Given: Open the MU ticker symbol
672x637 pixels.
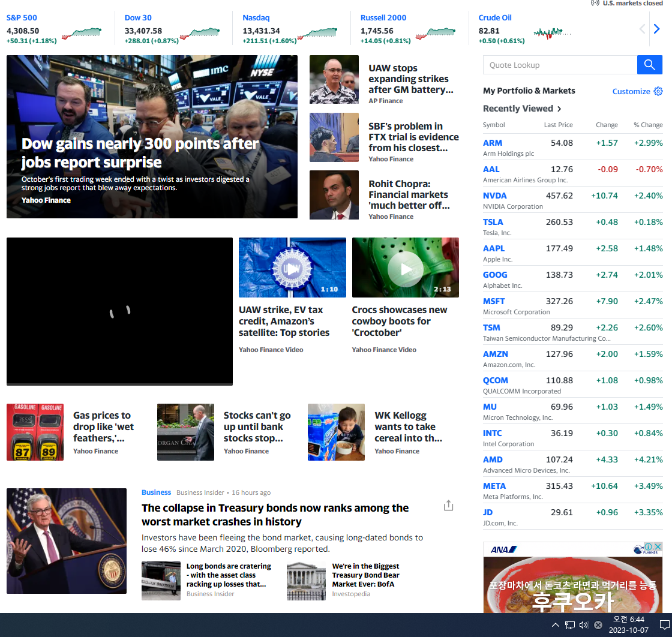Looking at the screenshot, I should click(x=490, y=407).
